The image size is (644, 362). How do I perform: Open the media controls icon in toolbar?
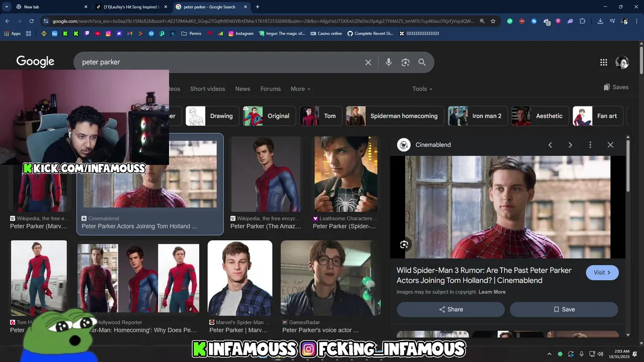(x=612, y=21)
